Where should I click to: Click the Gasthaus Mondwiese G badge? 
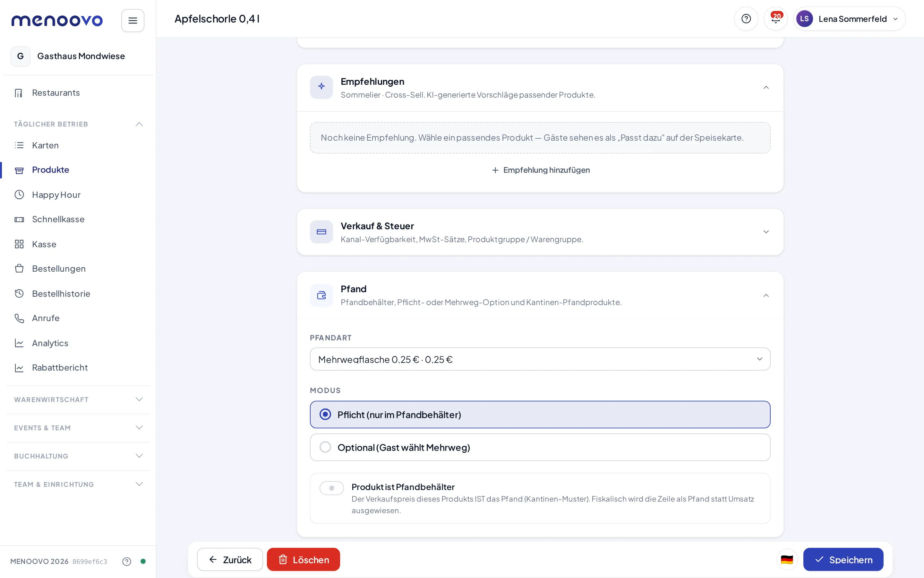20,56
